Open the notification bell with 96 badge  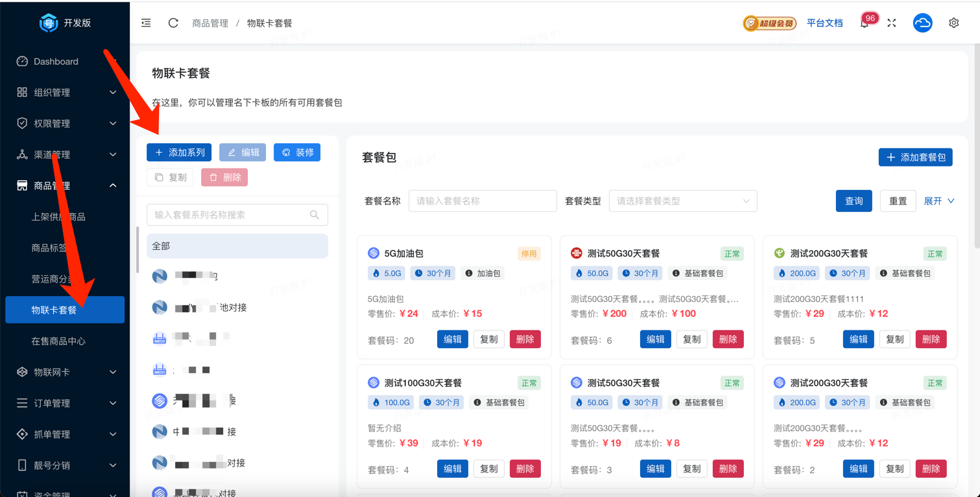[x=865, y=23]
